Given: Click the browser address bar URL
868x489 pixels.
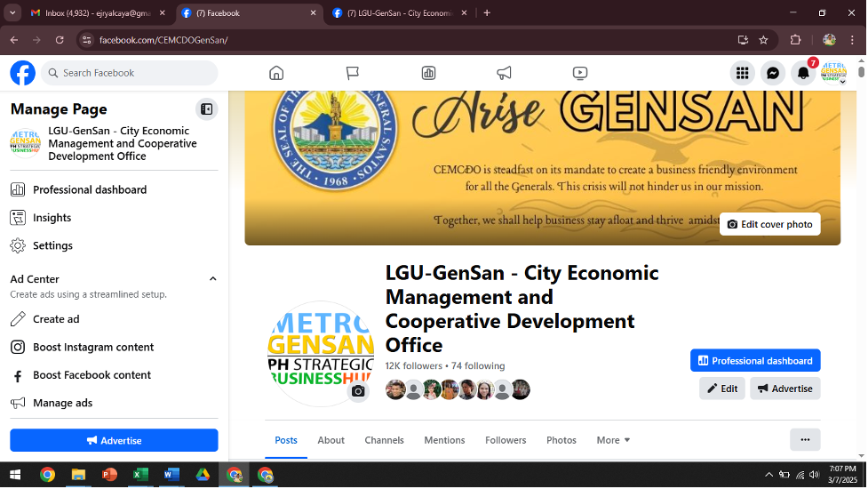Looking at the screenshot, I should [x=163, y=40].
